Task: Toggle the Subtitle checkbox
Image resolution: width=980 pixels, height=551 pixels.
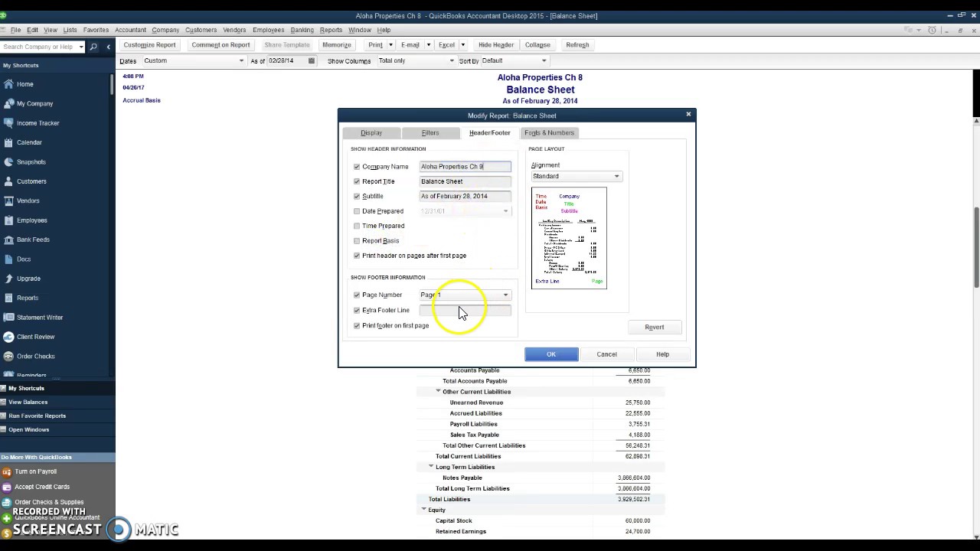Action: point(357,197)
